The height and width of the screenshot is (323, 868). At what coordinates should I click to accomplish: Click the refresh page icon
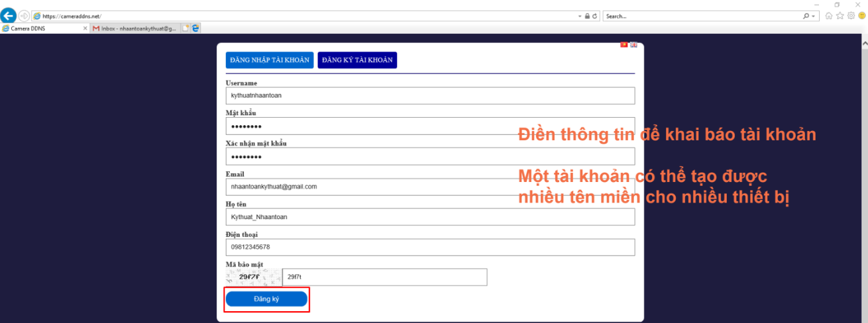tap(595, 16)
